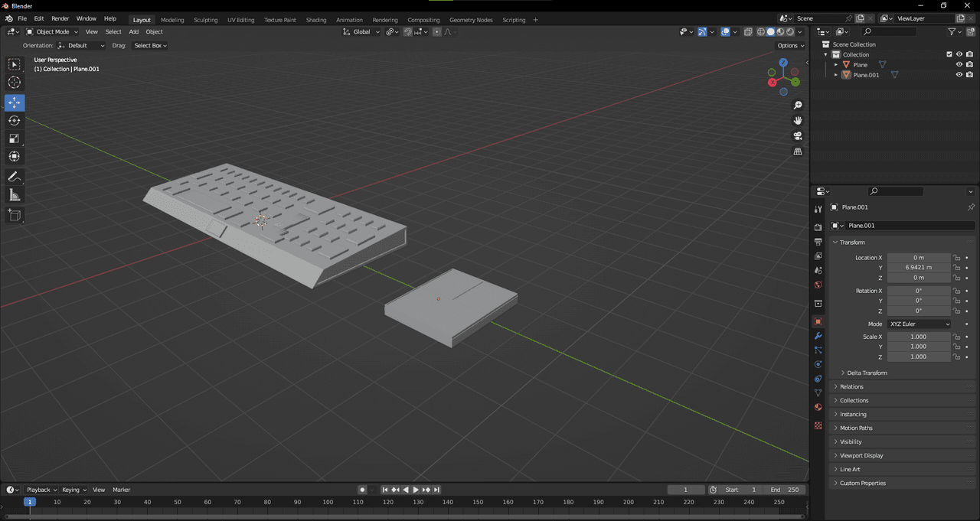Toggle lock on Location X
Screen dimensions: 980x521
coord(957,258)
